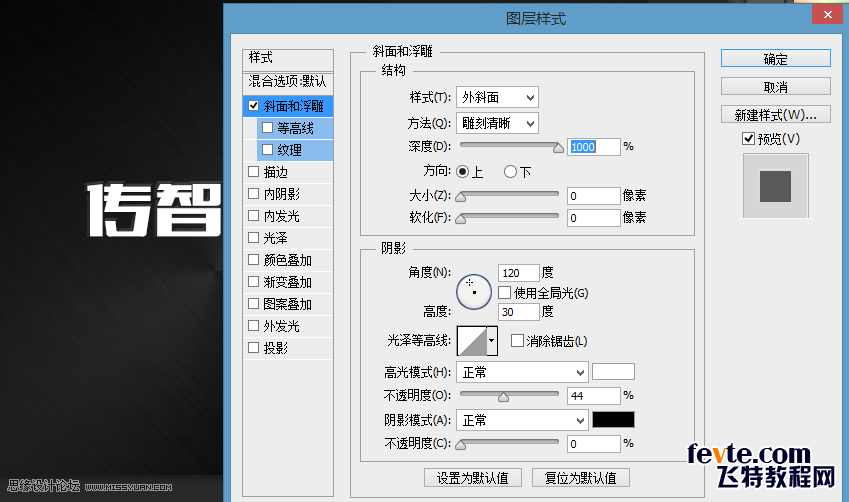Select direction 下 radio button

(x=510, y=172)
